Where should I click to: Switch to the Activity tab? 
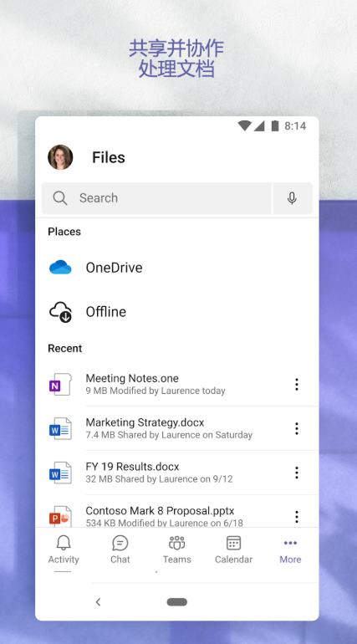pos(64,549)
